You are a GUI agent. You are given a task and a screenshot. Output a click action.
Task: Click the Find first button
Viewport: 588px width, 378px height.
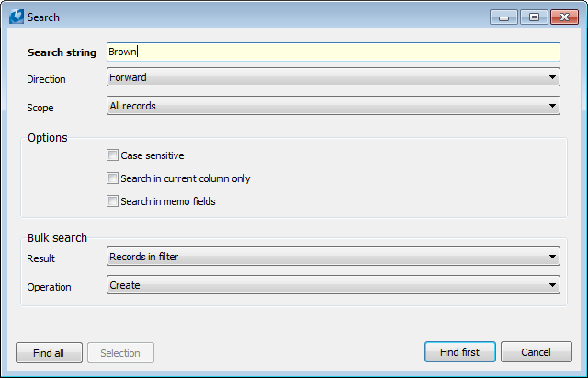[x=459, y=352]
